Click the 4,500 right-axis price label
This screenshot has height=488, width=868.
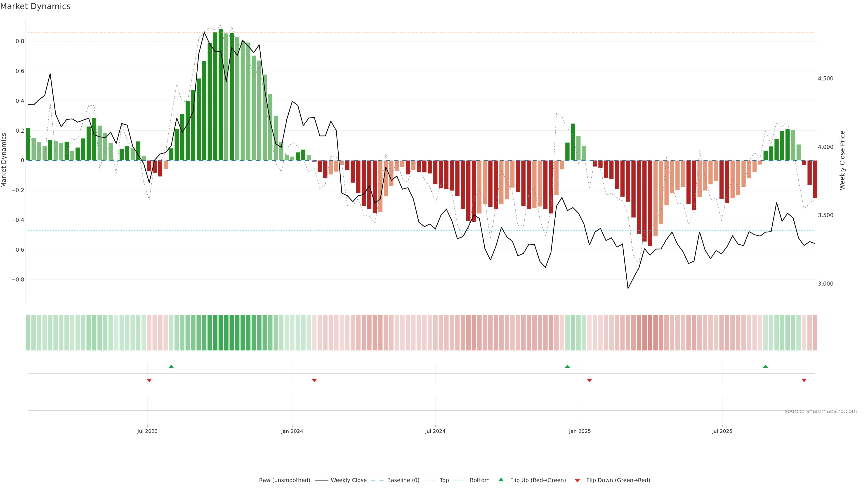[825, 78]
